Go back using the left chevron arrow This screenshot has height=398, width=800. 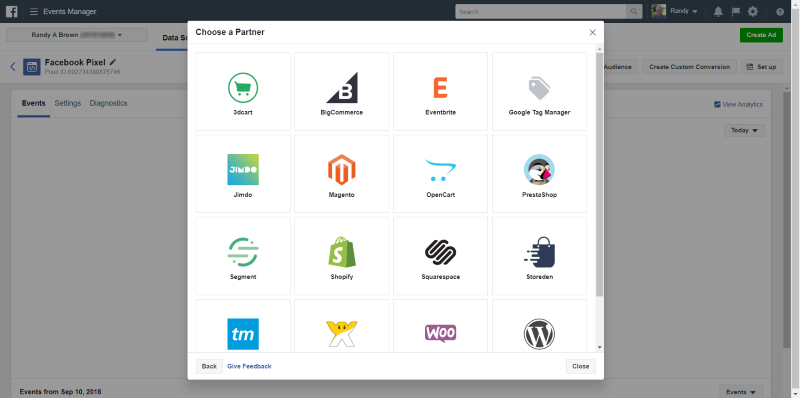pyautogui.click(x=13, y=66)
